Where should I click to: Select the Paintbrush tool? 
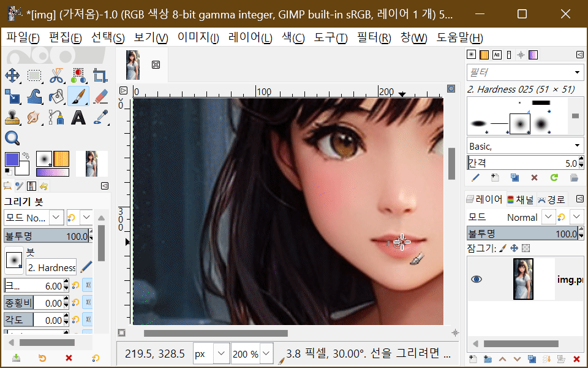point(78,96)
